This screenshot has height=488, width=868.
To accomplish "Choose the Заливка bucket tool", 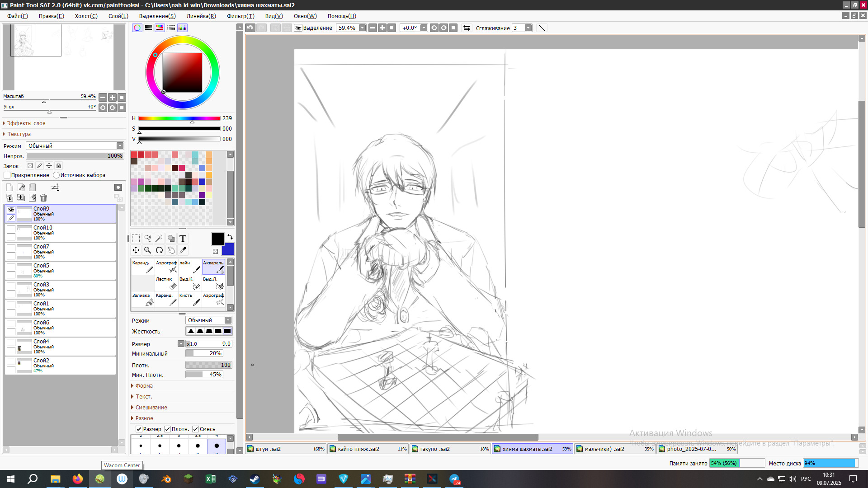I will (143, 299).
